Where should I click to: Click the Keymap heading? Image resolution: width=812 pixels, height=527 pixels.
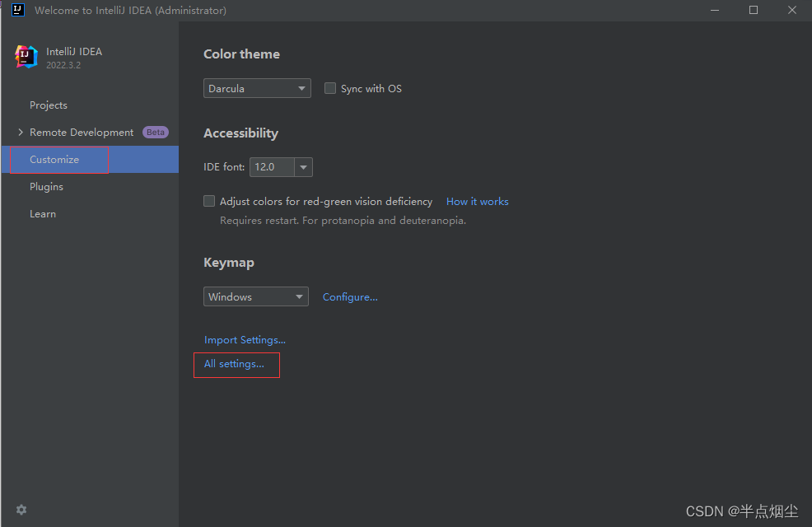(x=229, y=263)
